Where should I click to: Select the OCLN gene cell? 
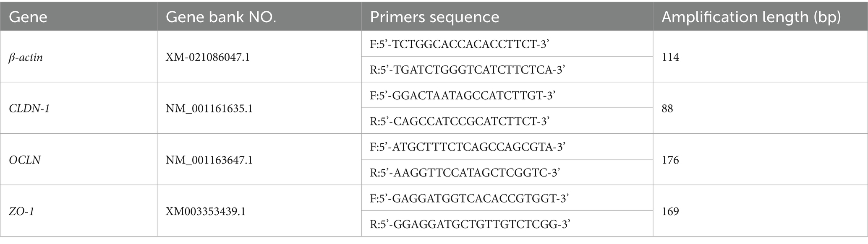25,160
